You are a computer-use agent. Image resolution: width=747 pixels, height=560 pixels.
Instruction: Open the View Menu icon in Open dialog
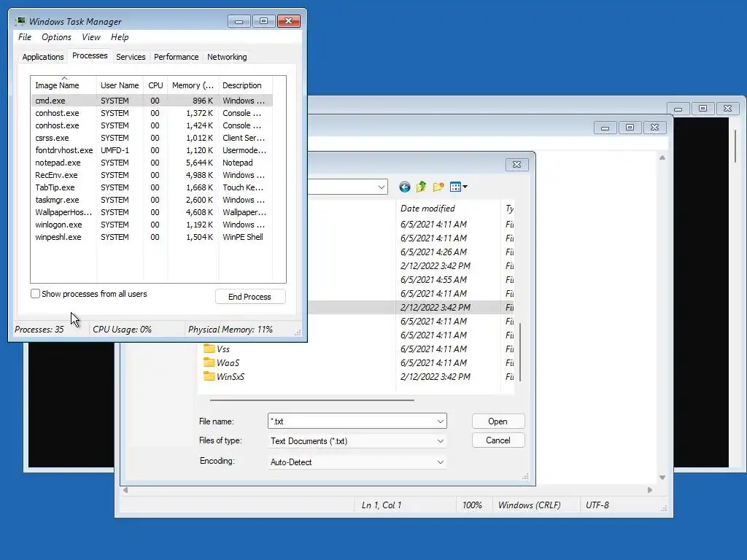(x=458, y=187)
